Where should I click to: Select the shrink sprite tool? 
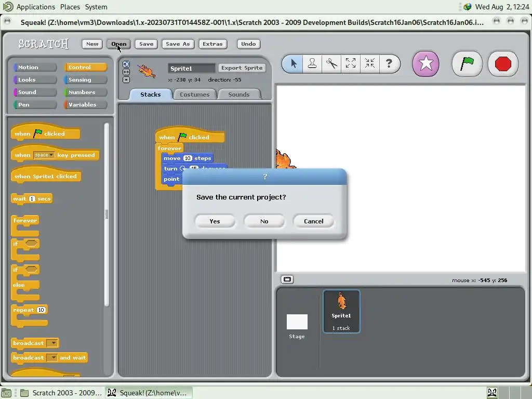point(369,63)
